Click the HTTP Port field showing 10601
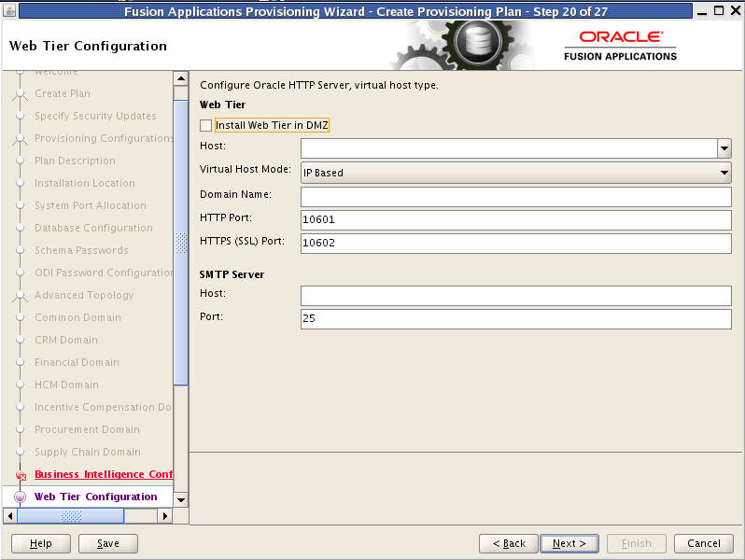The width and height of the screenshot is (745, 560). point(516,219)
